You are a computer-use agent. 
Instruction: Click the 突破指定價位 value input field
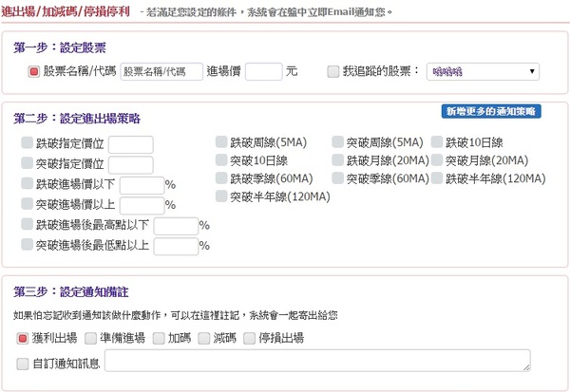coord(130,164)
